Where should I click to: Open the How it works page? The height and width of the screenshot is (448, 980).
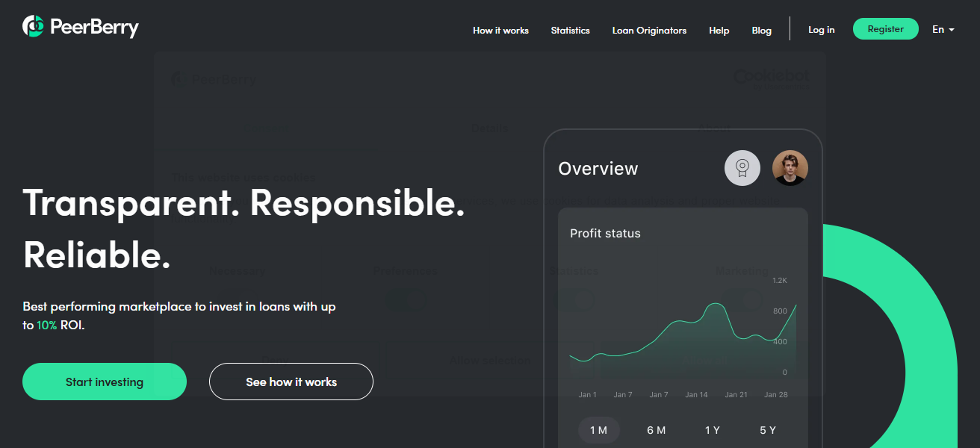point(500,31)
